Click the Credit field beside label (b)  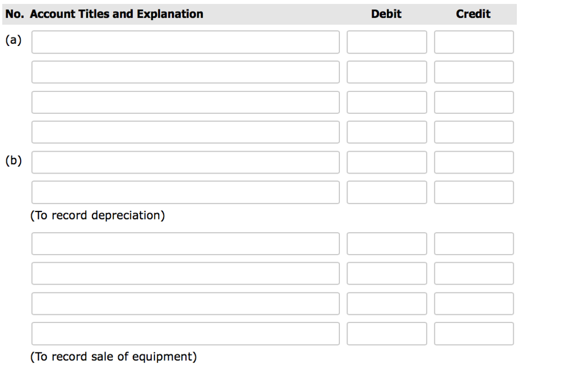tap(473, 162)
